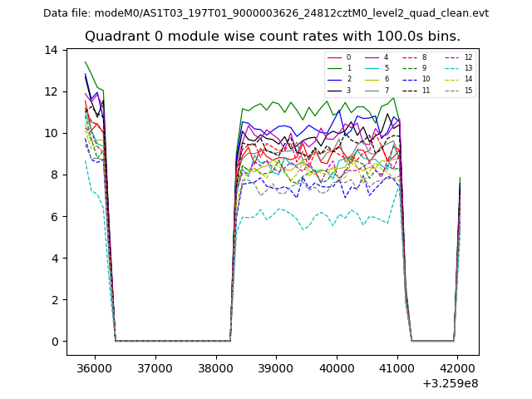Click the x-axis tick label 38000
532x399 pixels.
215,367
